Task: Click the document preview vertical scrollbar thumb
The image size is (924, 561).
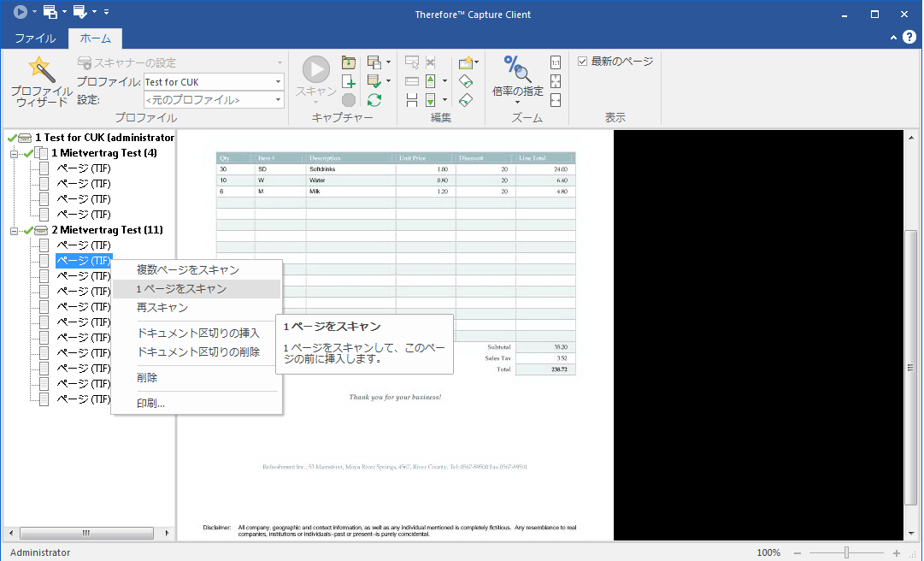Action: point(910,368)
